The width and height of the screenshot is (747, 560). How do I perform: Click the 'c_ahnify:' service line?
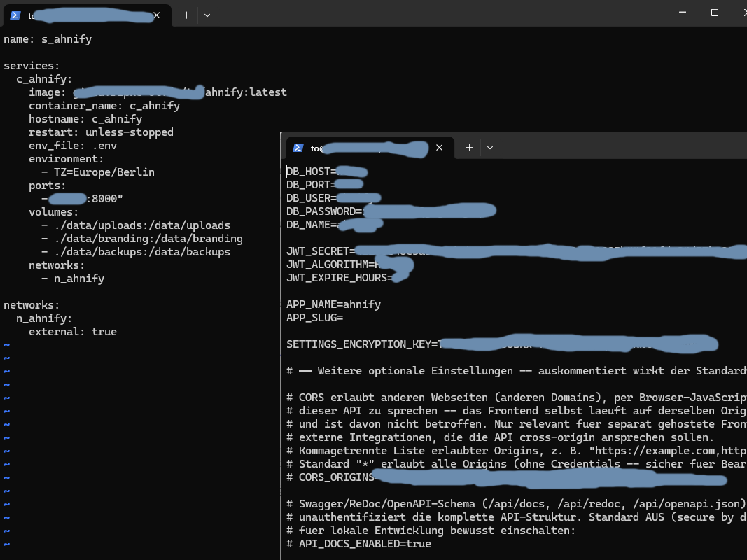click(x=44, y=79)
